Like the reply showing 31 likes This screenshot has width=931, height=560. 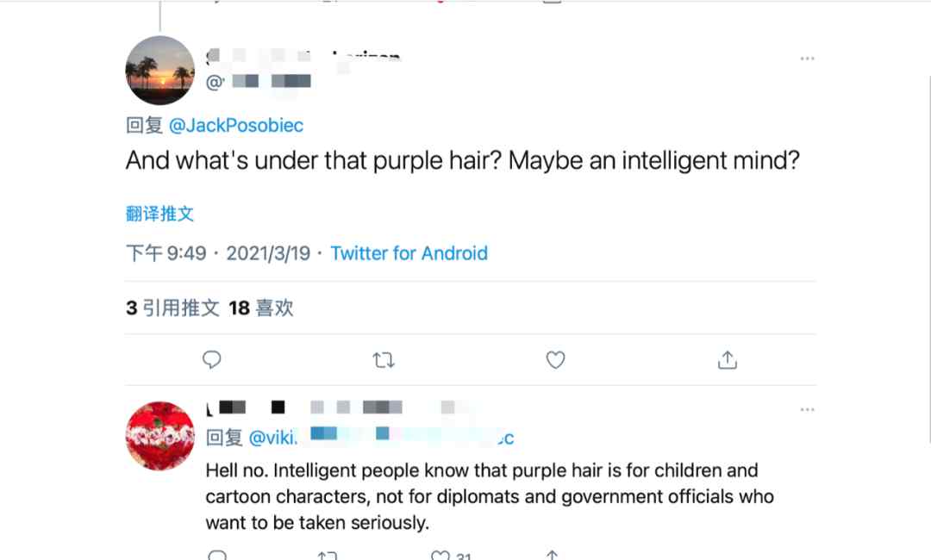point(441,556)
